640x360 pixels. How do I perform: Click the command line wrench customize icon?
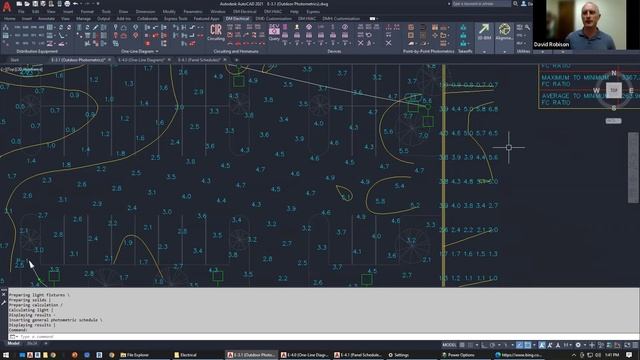pyautogui.click(x=4, y=302)
